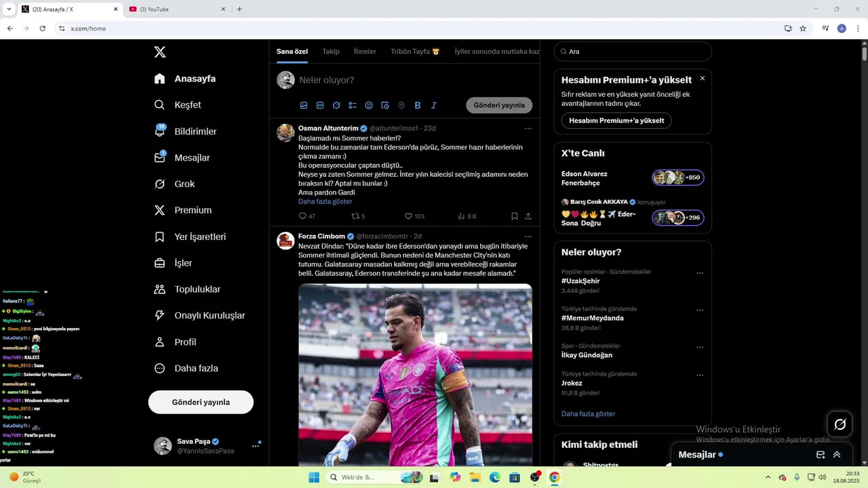Switch to the YouTube browser tab
The width and height of the screenshot is (868, 488).
click(x=178, y=9)
